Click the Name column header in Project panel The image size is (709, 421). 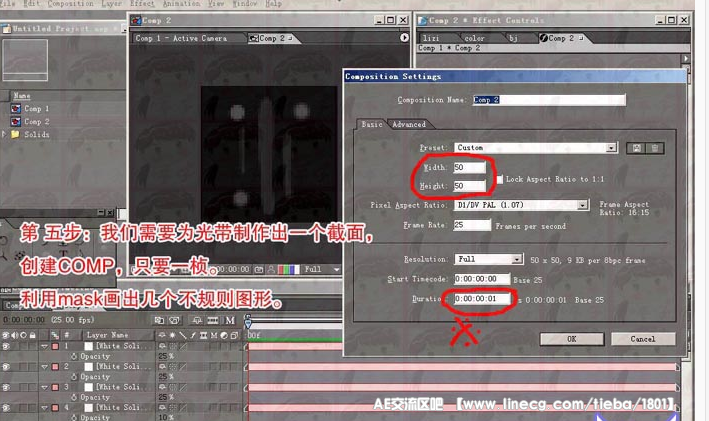tap(22, 96)
